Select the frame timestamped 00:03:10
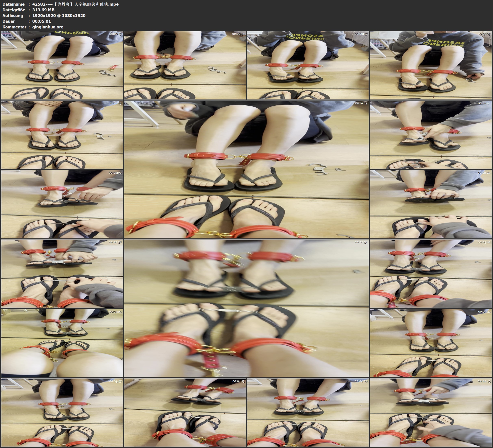This screenshot has width=493, height=448. tap(431, 273)
